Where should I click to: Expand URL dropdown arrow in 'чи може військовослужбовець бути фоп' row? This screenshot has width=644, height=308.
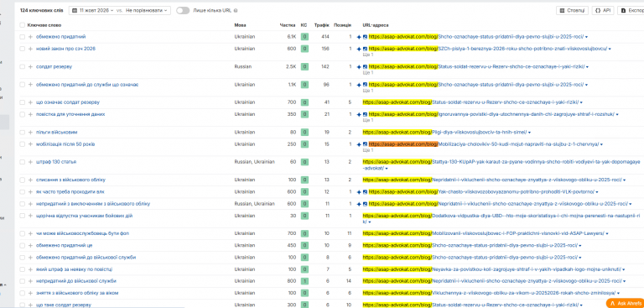606,234
